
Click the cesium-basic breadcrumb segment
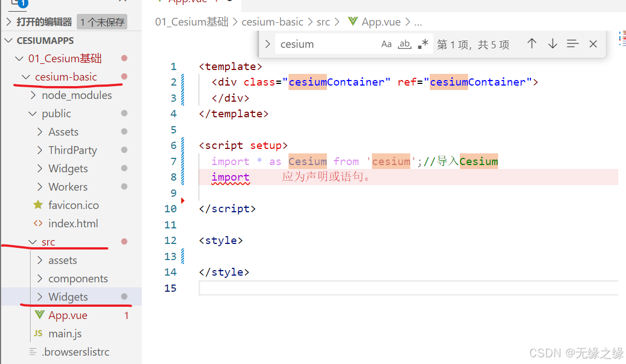click(x=272, y=22)
